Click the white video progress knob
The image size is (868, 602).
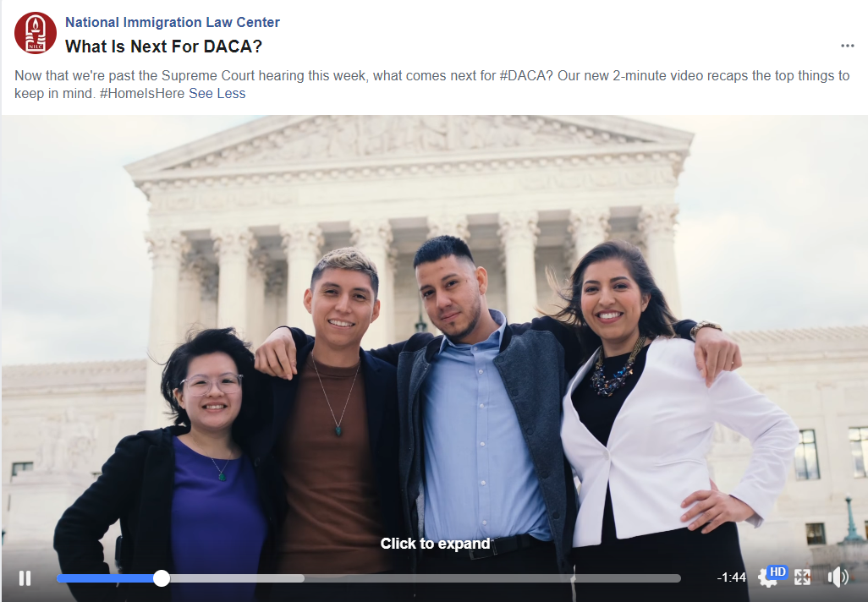pyautogui.click(x=161, y=578)
